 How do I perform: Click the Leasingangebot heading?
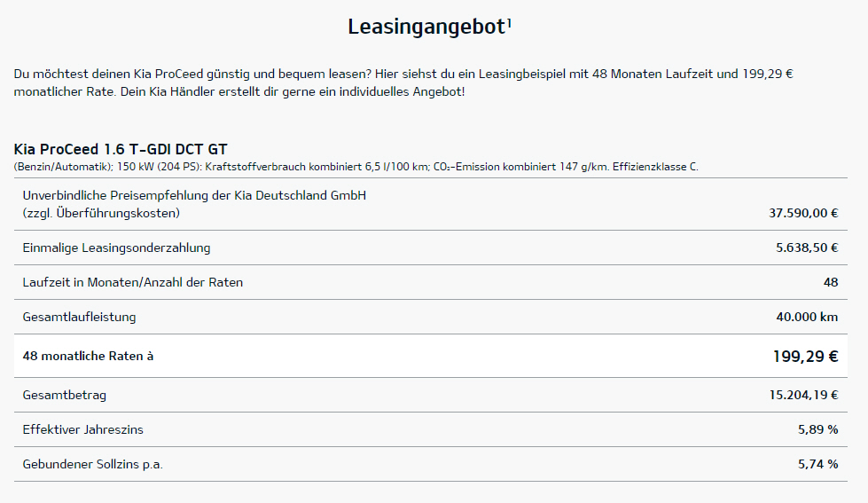pyautogui.click(x=426, y=27)
